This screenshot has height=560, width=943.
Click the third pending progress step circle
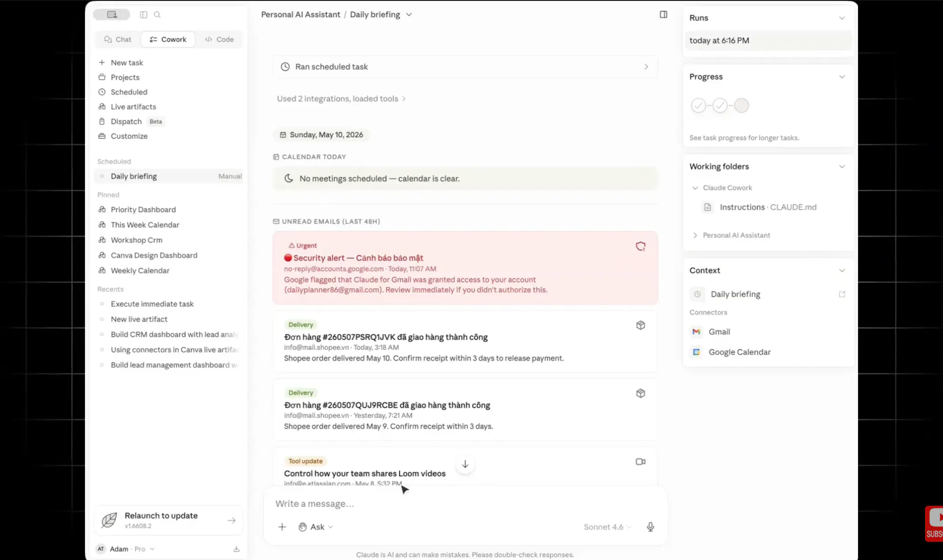(741, 105)
